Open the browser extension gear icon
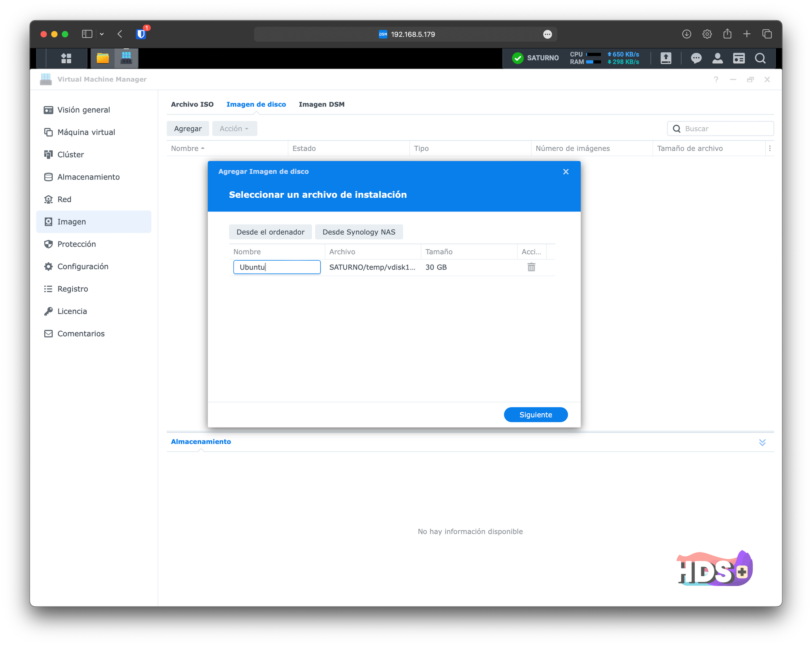The width and height of the screenshot is (812, 646). click(707, 34)
